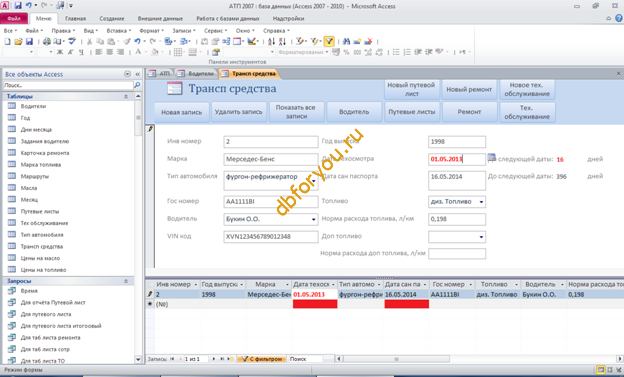Viewport: 624px width, 377px height.
Task: Run the spelling check icon
Action: (72, 41)
